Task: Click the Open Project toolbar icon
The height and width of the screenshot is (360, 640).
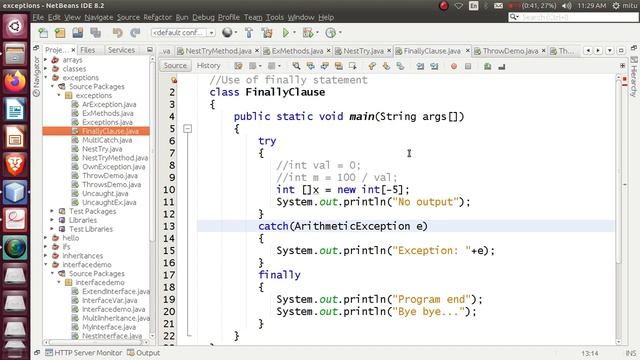Action: pos(78,33)
